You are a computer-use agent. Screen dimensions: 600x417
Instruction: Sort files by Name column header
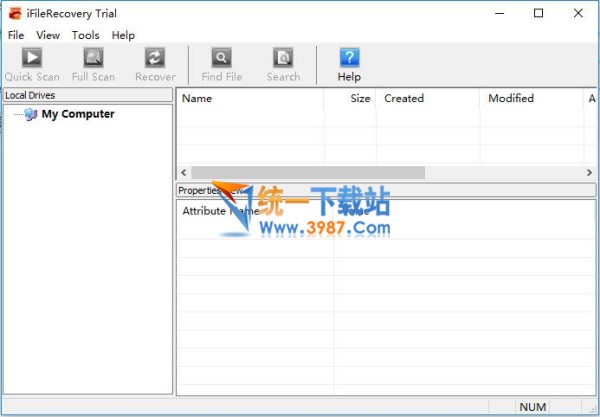click(x=250, y=98)
